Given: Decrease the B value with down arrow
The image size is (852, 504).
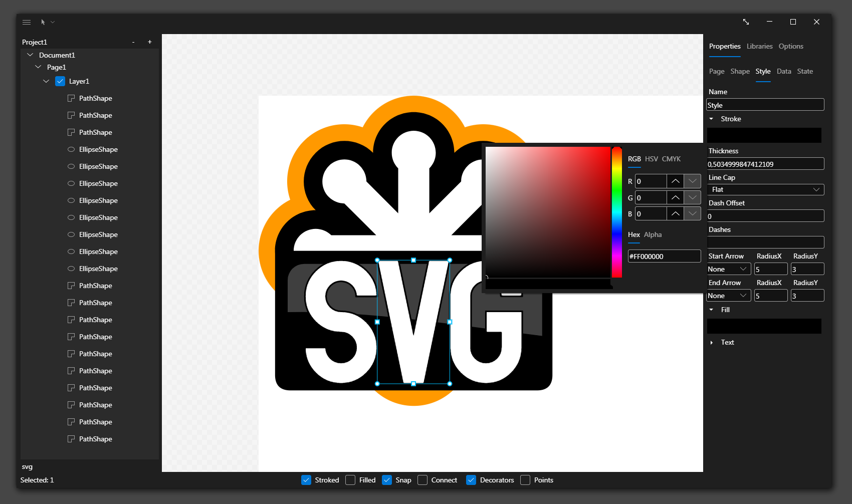Looking at the screenshot, I should click(x=693, y=213).
